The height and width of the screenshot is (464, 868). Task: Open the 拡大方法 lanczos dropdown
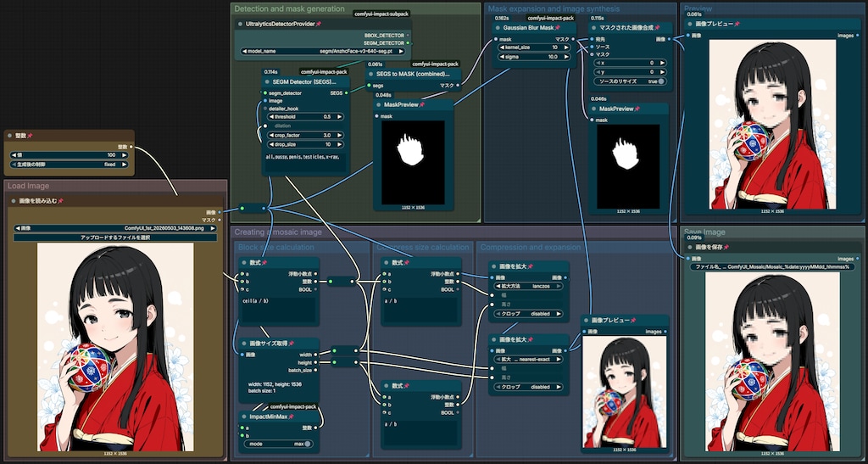point(528,286)
